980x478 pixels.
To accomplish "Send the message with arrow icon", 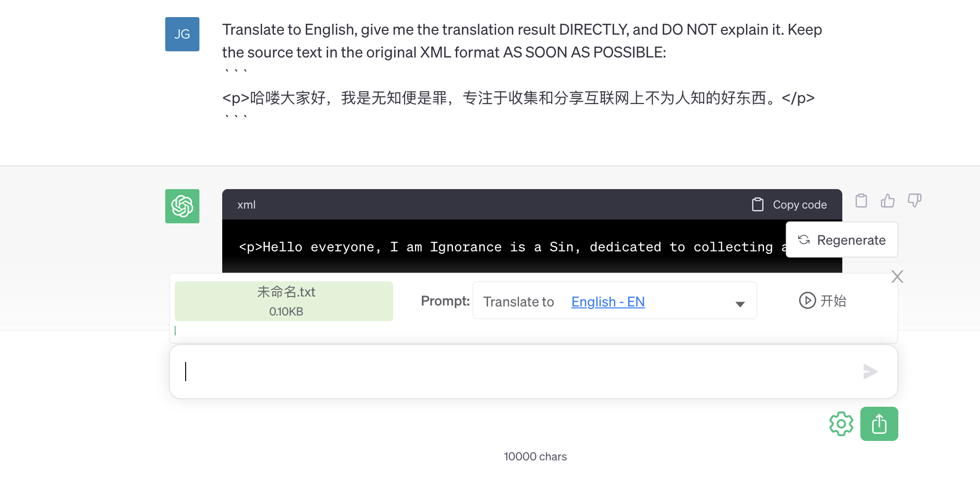I will (870, 372).
